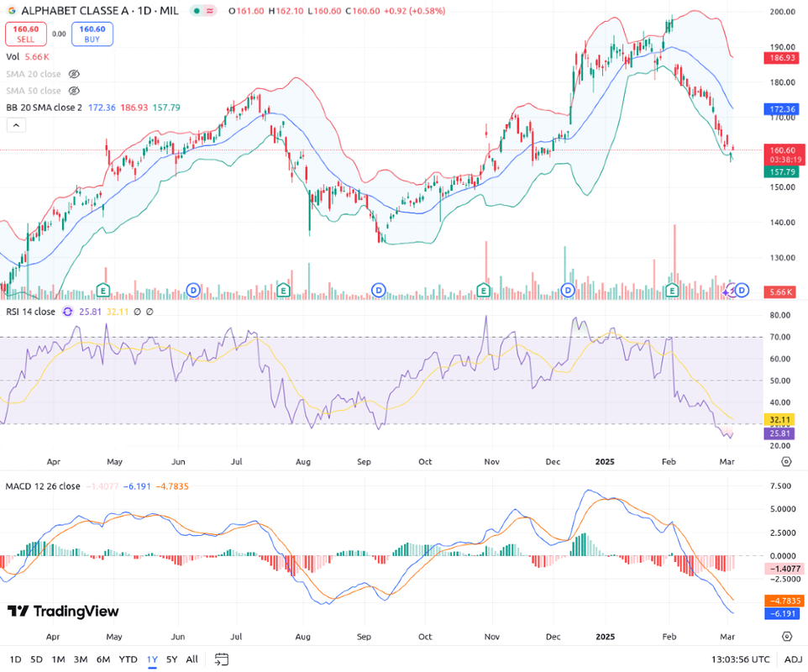The height and width of the screenshot is (672, 808).
Task: Click the dividend D marker in June
Action: coord(193,290)
